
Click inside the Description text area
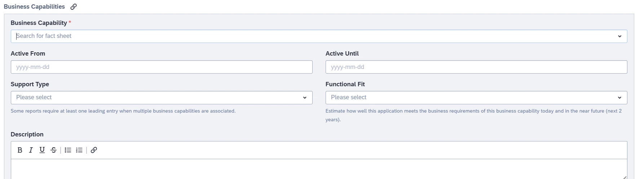click(317, 169)
